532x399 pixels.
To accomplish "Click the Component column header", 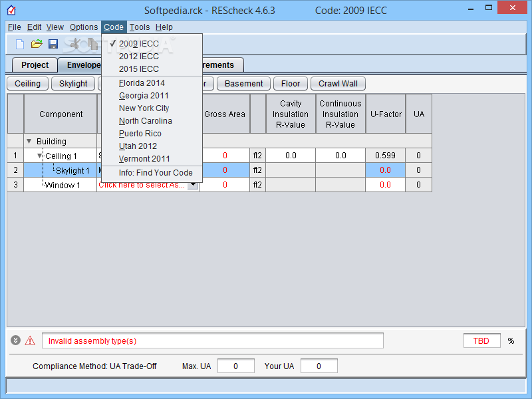I will coord(61,114).
